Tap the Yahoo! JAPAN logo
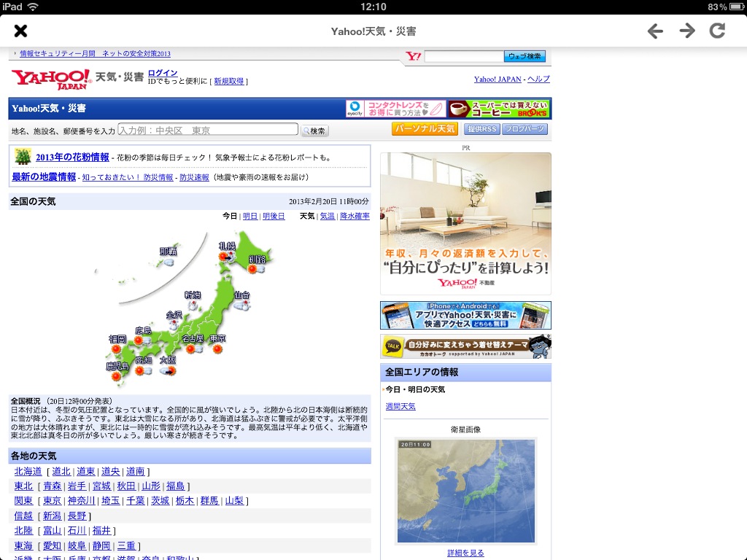The image size is (747, 560). 51,79
